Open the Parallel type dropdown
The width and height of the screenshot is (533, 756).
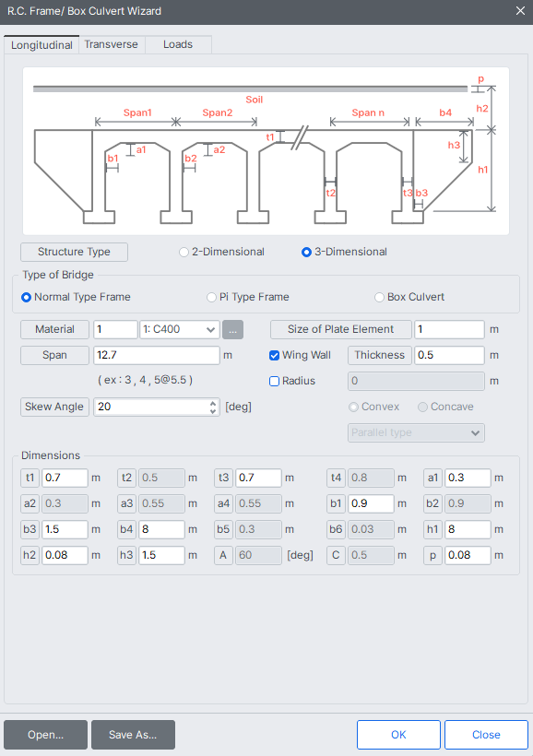tap(416, 432)
